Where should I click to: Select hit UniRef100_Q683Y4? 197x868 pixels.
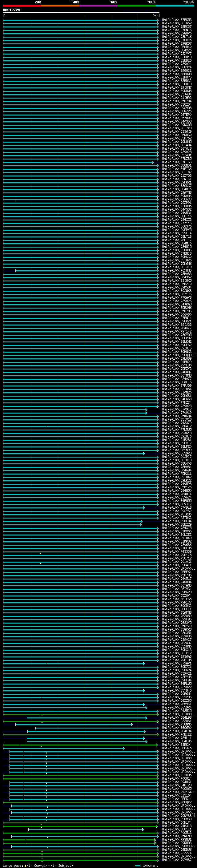[176, 67]
